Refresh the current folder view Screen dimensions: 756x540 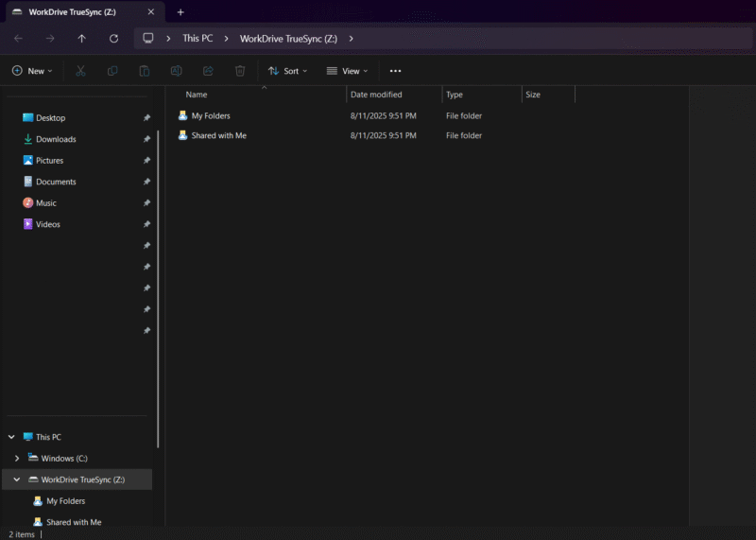[113, 39]
